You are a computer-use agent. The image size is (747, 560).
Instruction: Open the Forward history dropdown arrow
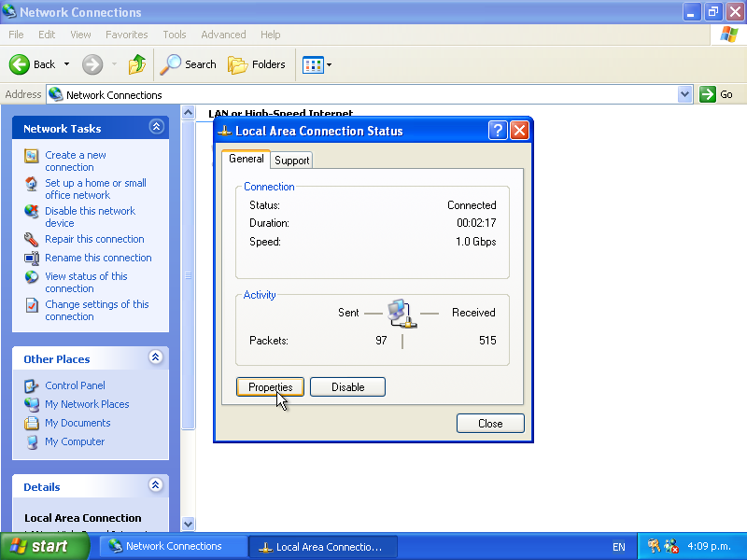114,64
